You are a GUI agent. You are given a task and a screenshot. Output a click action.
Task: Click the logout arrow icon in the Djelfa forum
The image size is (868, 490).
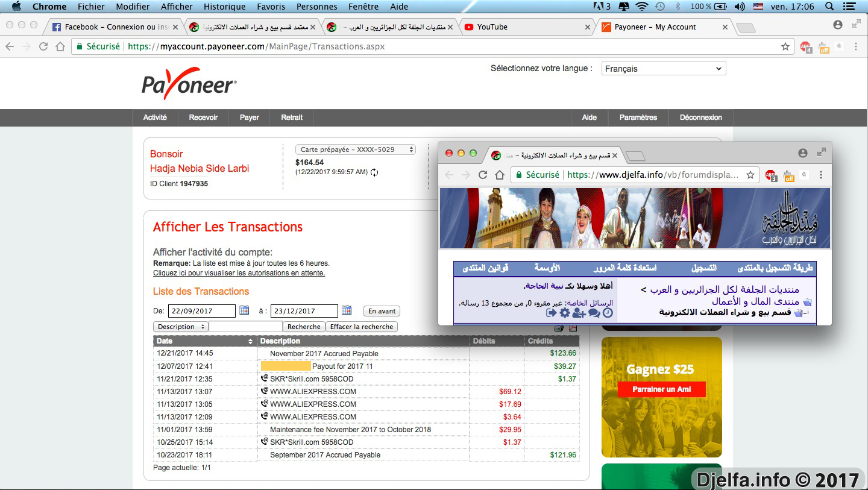pyautogui.click(x=551, y=313)
